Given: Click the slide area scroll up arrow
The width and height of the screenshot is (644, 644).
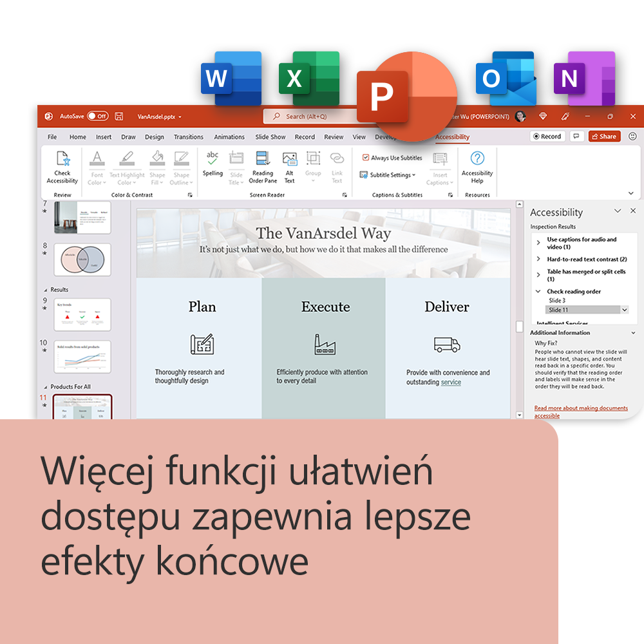Looking at the screenshot, I should point(520,204).
